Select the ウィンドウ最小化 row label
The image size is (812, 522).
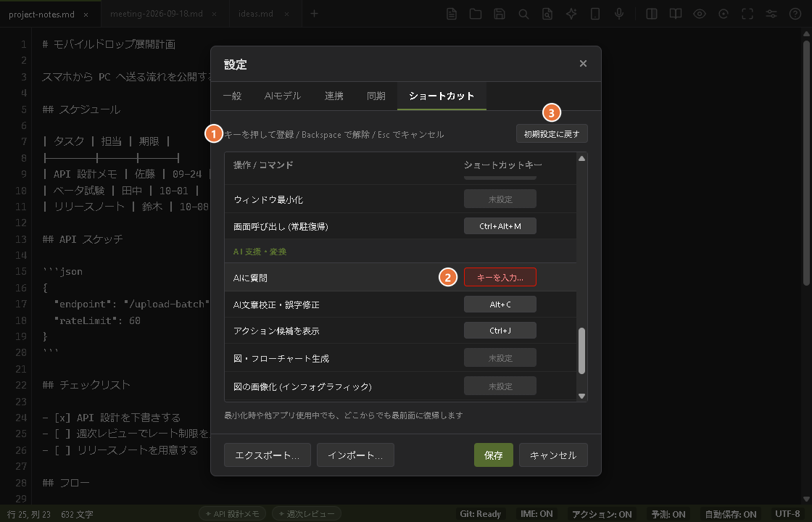(268, 199)
